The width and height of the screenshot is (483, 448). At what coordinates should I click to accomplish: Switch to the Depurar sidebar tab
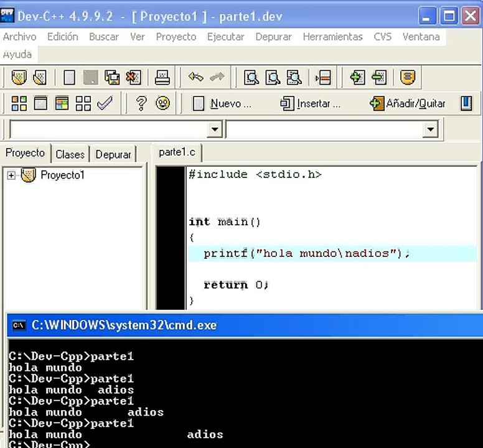tap(113, 154)
